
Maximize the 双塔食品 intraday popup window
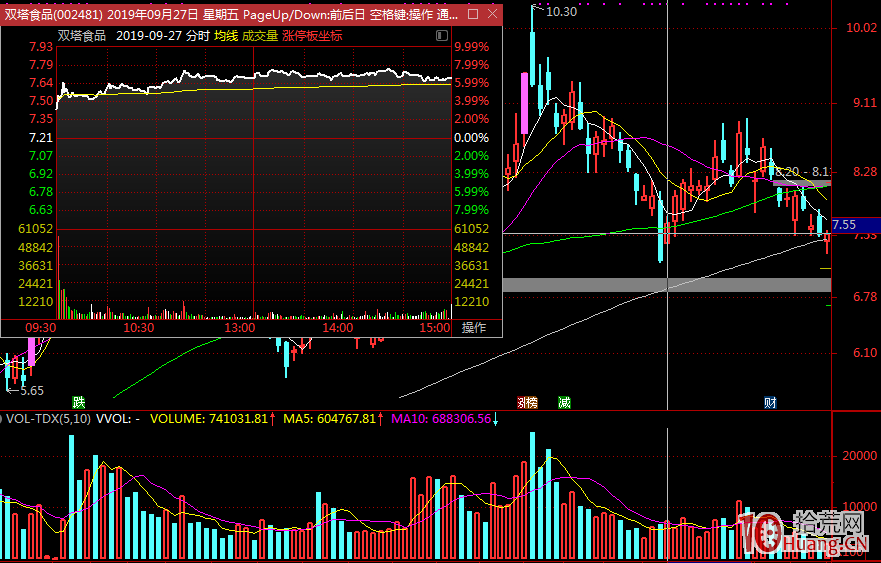click(473, 13)
